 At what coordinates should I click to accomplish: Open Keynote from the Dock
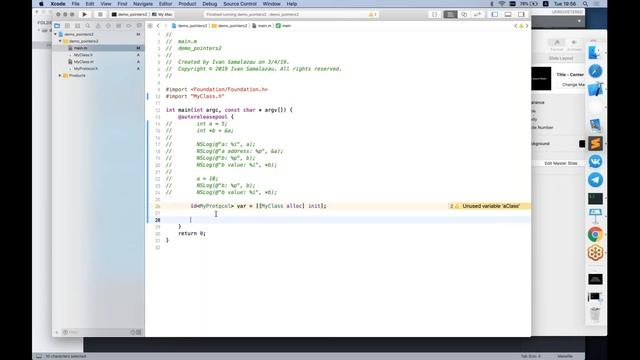tap(595, 215)
